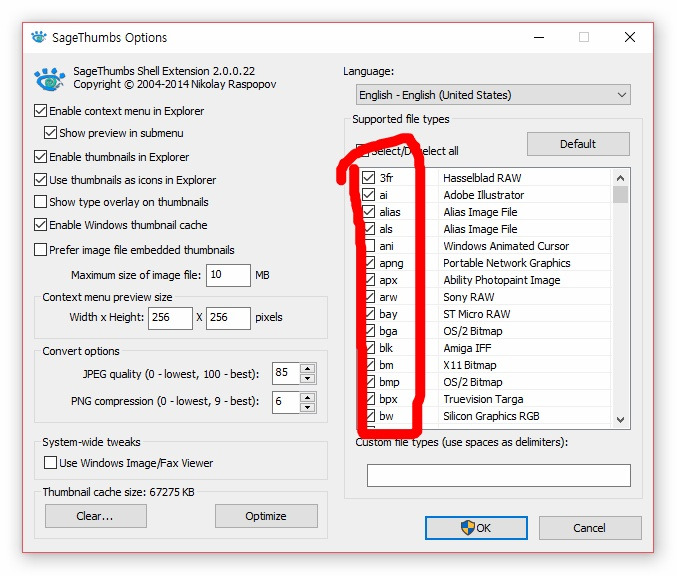Click file list scrollbar up arrow

point(620,177)
